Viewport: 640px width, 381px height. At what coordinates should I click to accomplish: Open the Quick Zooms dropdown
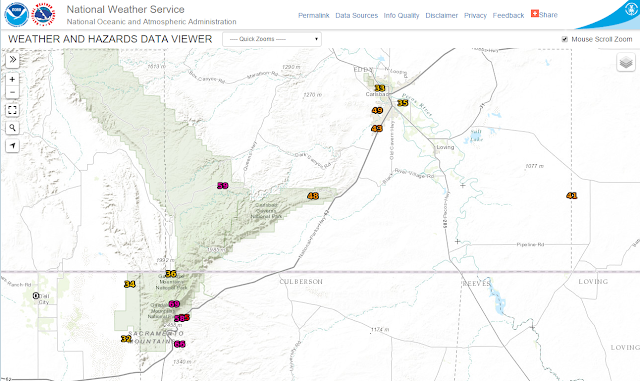point(272,39)
